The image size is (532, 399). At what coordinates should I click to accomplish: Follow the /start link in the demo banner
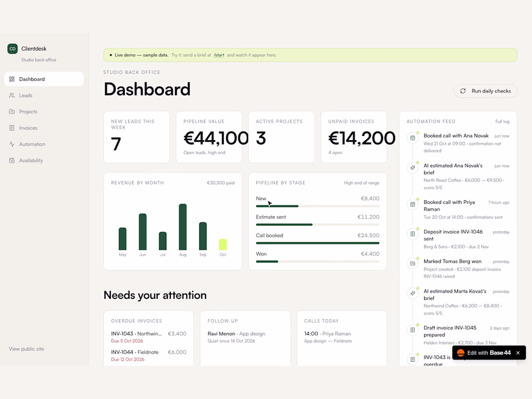(x=219, y=55)
